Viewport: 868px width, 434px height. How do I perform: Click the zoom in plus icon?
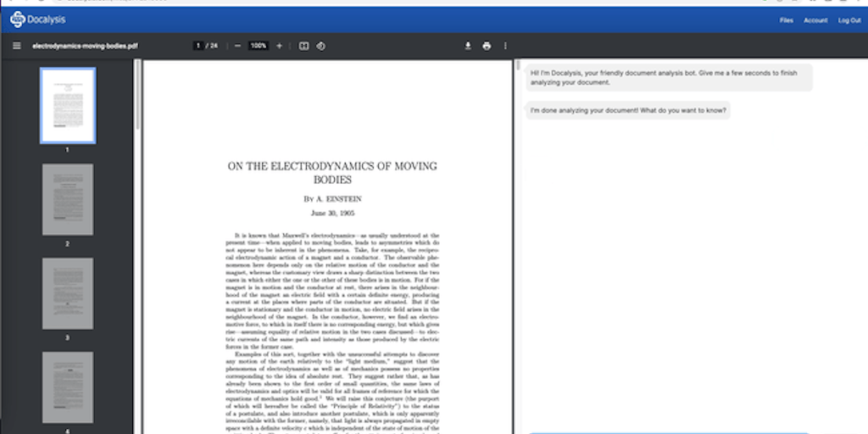click(279, 46)
